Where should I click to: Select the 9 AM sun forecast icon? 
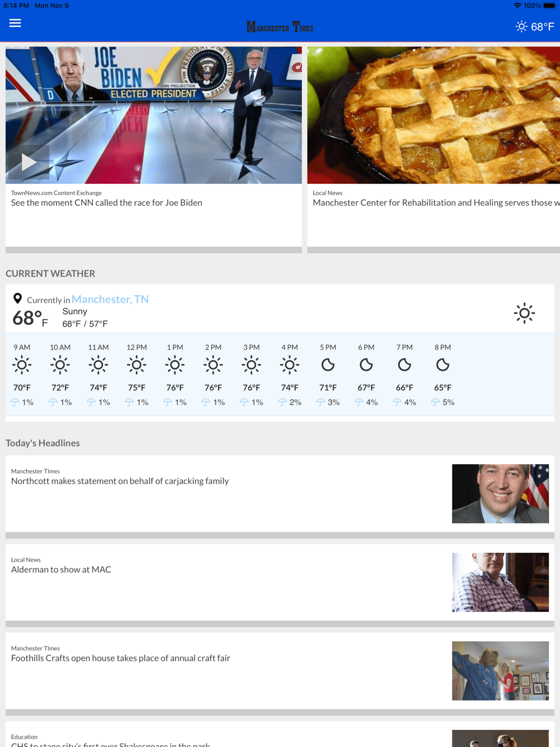click(x=22, y=365)
